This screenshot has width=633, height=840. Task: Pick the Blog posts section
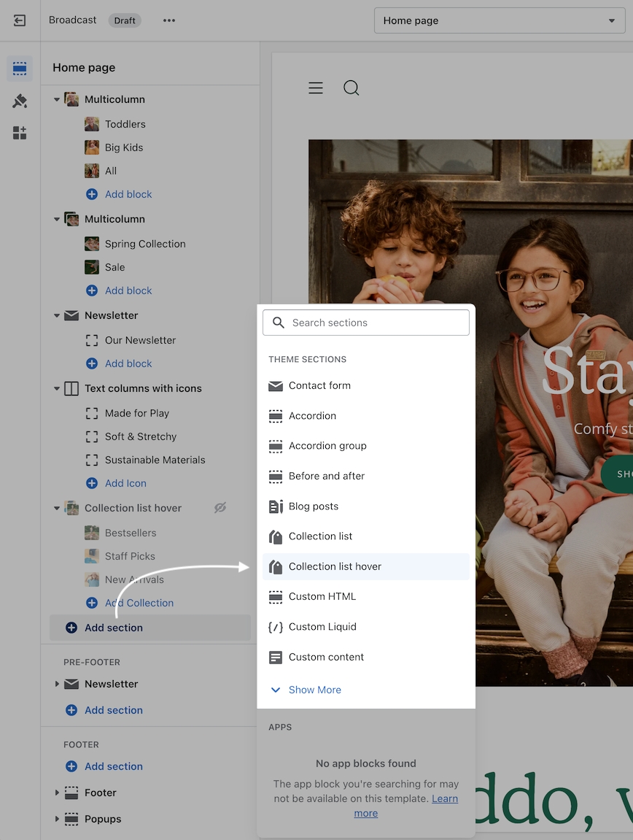point(314,506)
